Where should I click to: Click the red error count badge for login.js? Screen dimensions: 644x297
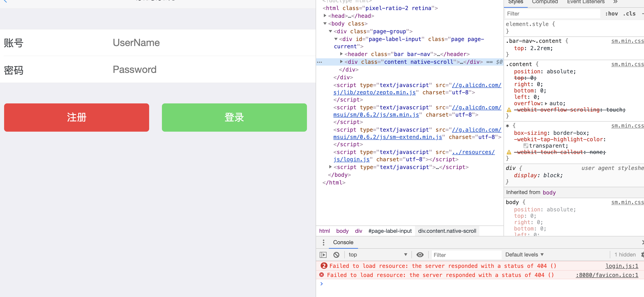pyautogui.click(x=324, y=266)
